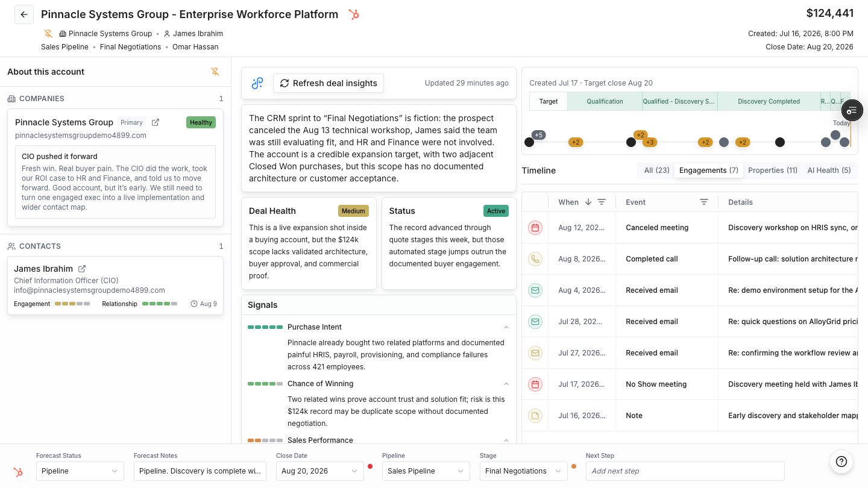Click the Canceled meeting calendar icon
This screenshot has width=868, height=488.
point(535,228)
